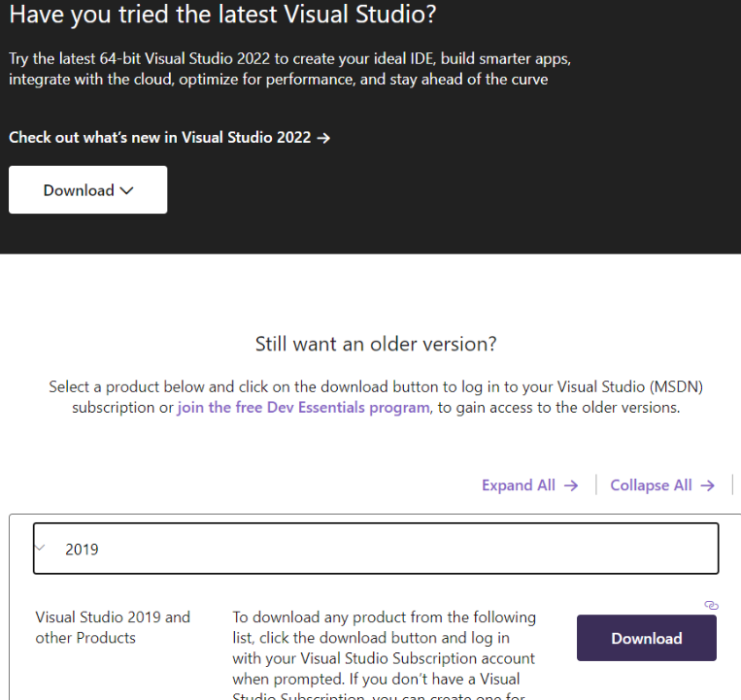Click the arrow icon beside Expand All

pyautogui.click(x=571, y=485)
